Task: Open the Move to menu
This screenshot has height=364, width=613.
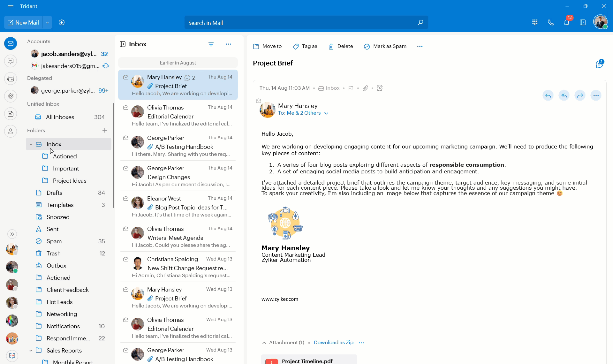Action: click(x=267, y=46)
